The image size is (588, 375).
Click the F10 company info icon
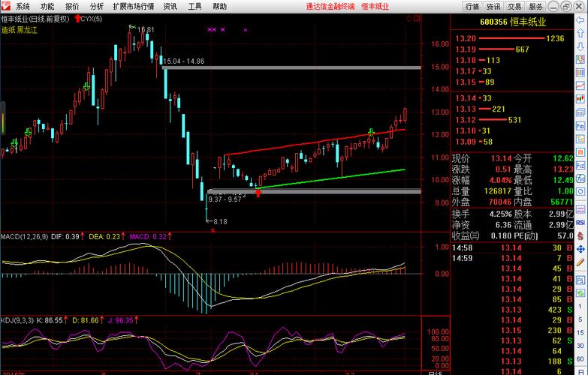click(580, 125)
